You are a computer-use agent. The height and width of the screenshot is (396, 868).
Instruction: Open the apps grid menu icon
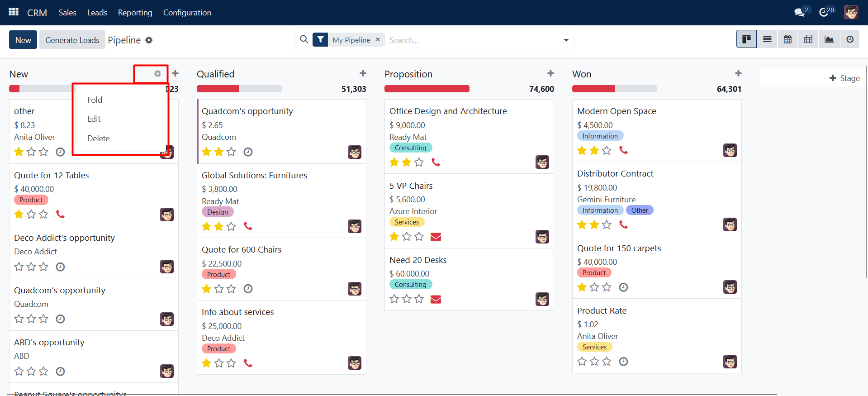pos(14,12)
